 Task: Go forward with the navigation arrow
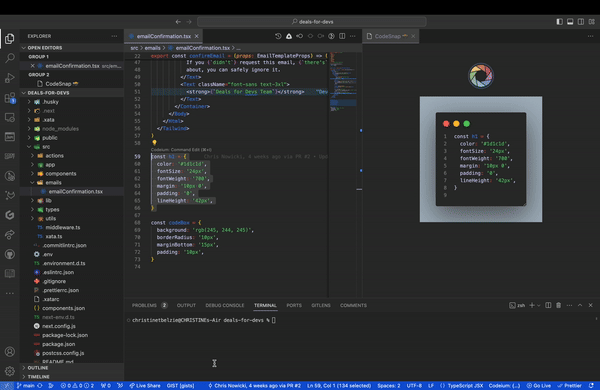[x=189, y=22]
